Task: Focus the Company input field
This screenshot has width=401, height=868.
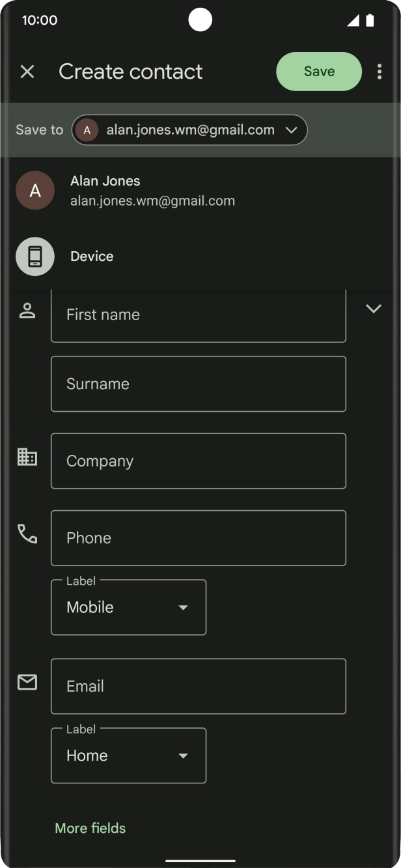Action: tap(198, 461)
